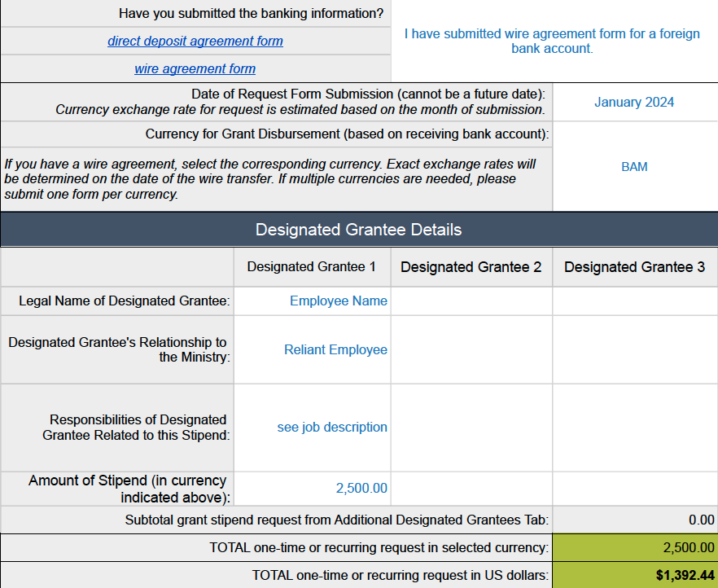Image resolution: width=718 pixels, height=588 pixels.
Task: Click the empty relationship cell for Grantee 3
Action: click(x=634, y=350)
